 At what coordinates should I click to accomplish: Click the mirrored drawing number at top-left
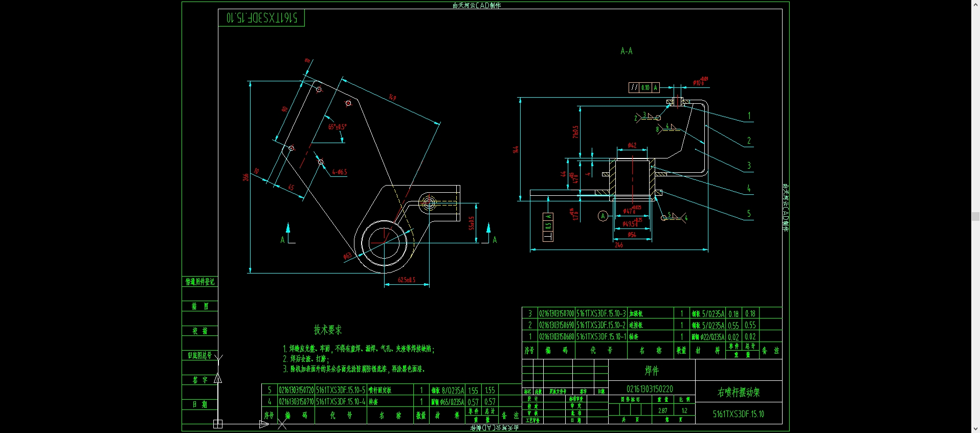pos(261,18)
